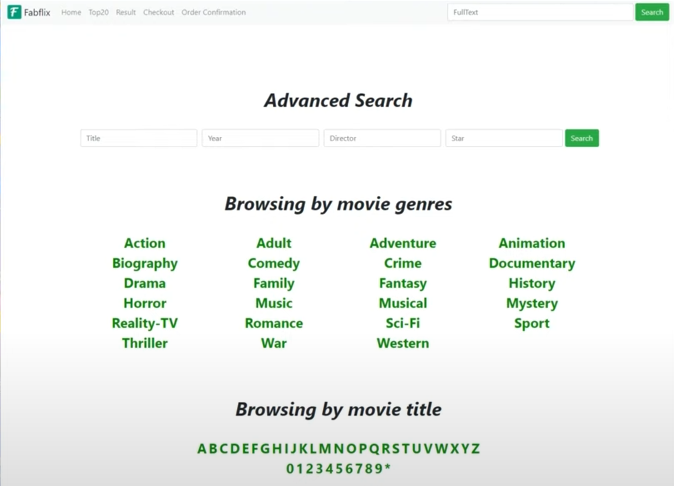Browse the Animation genre
Viewport: 674px width, 486px height.
[532, 243]
